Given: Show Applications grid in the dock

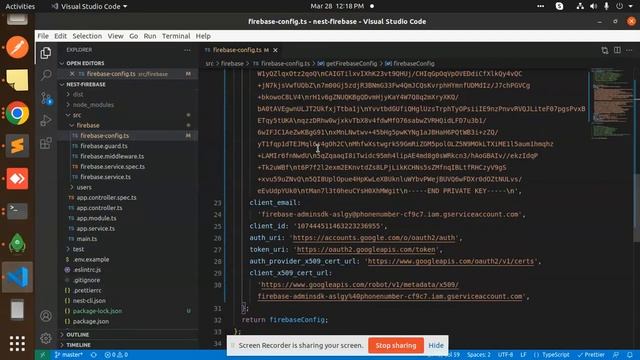Looking at the screenshot, I should pyautogui.click(x=17, y=344).
